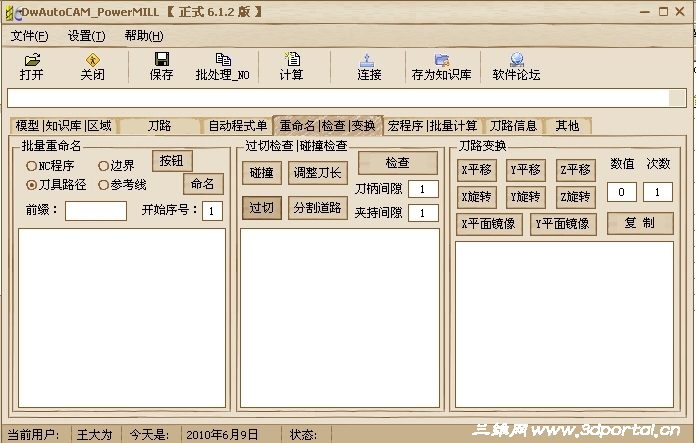Click the app icon in title bar

click(13, 13)
